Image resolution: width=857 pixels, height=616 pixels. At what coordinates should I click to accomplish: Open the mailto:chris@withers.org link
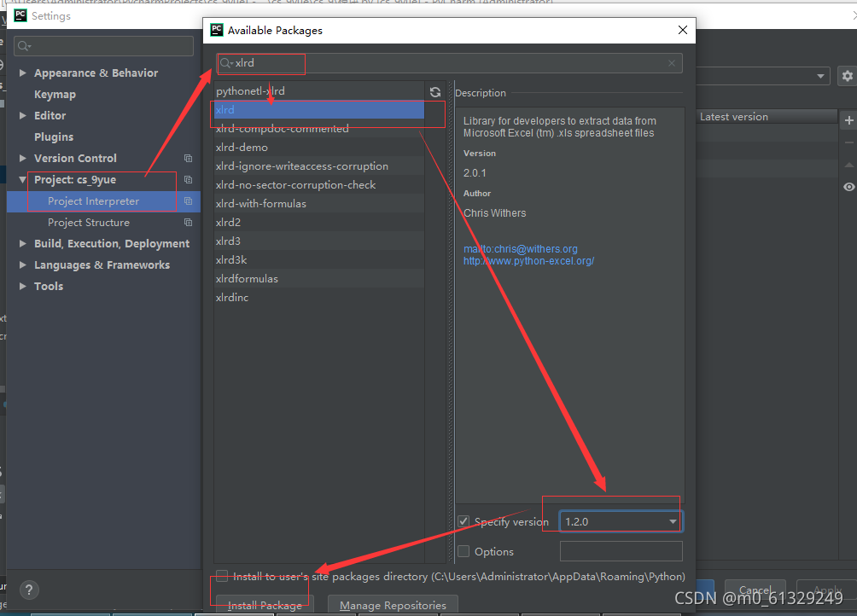(521, 249)
